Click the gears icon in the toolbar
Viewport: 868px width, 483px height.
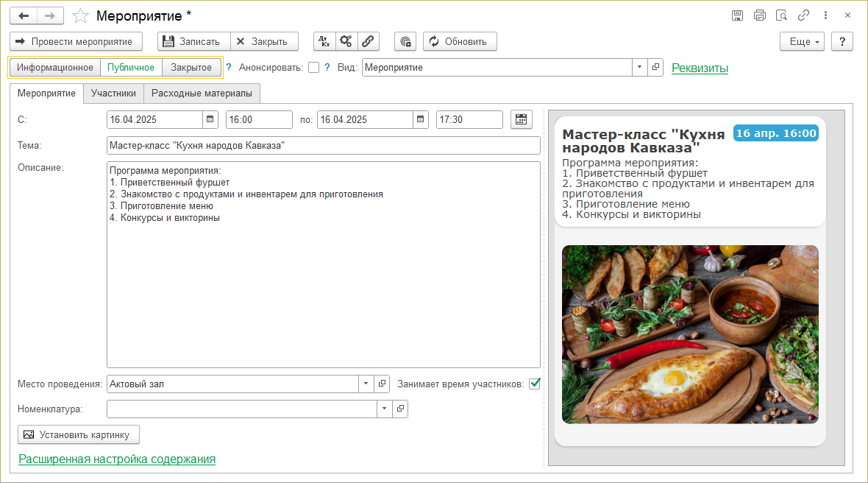[346, 41]
